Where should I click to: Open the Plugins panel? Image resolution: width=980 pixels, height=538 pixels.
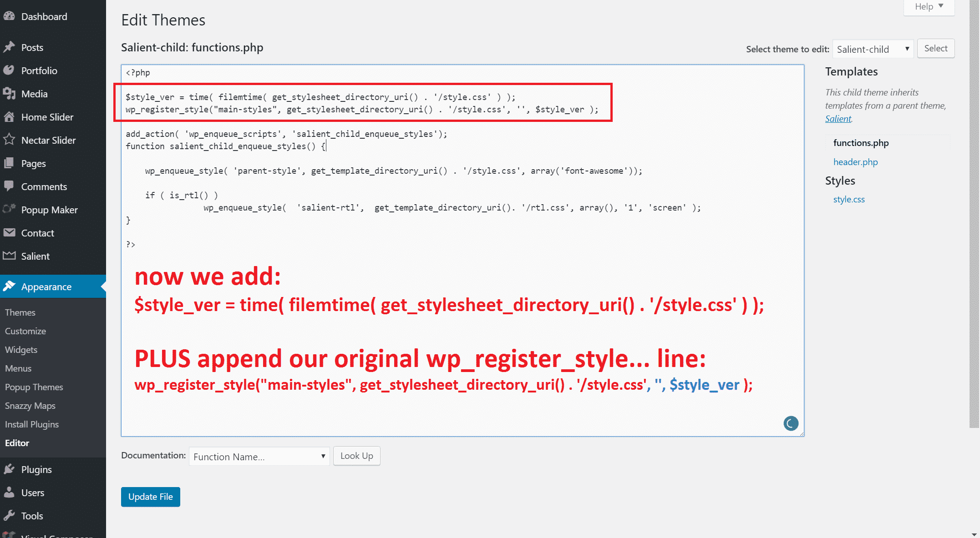tap(36, 469)
